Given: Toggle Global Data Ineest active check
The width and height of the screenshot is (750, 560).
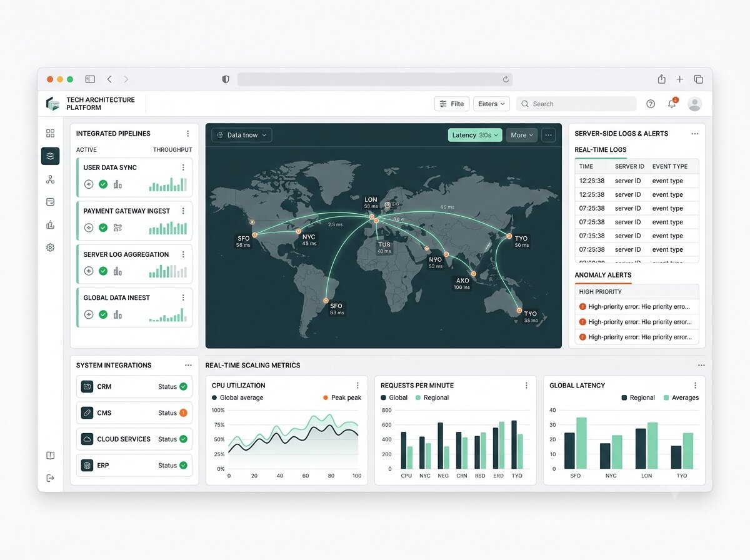Looking at the screenshot, I should [103, 314].
